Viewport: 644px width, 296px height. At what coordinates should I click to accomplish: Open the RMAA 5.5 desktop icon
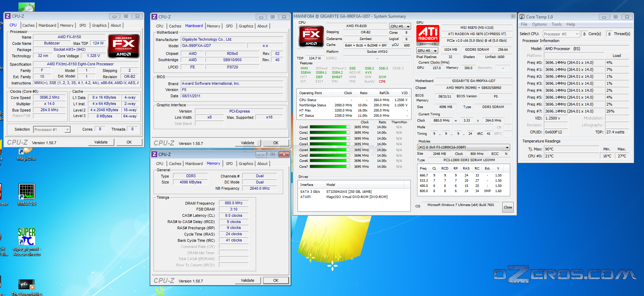pos(27,195)
